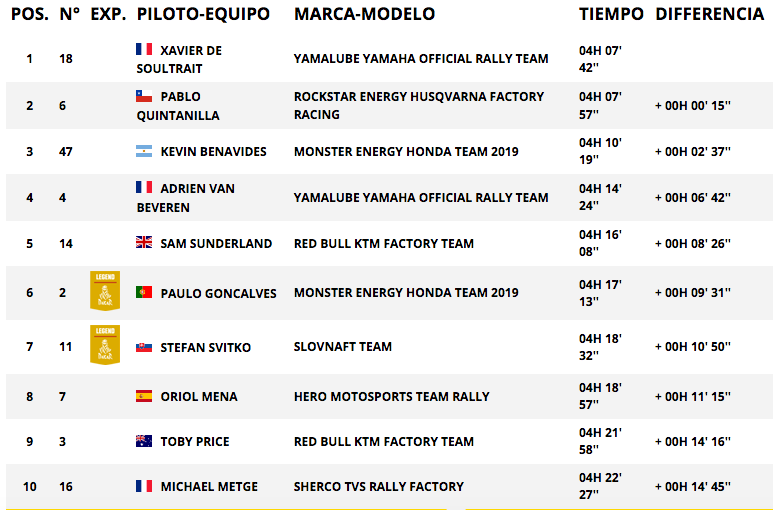This screenshot has height=510, width=773.
Task: Select the TIEMPO column header
Action: 611,14
